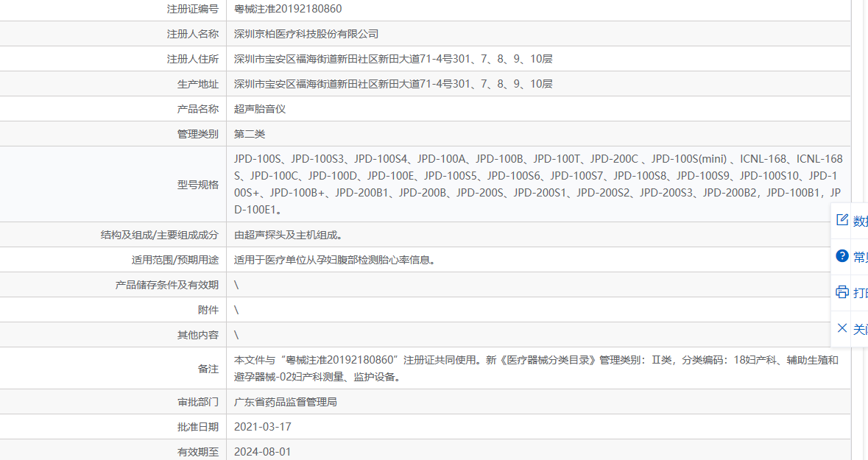Select the 生产地址 address value
Image resolution: width=868 pixels, height=460 pixels.
[393, 84]
